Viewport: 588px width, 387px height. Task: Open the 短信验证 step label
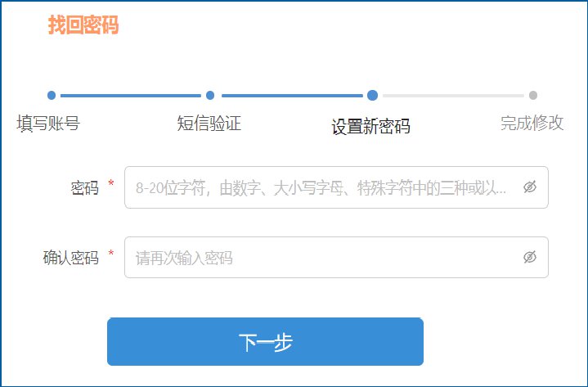[x=209, y=124]
